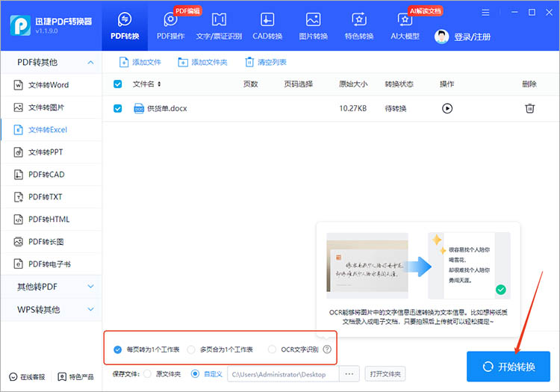The width and height of the screenshot is (560, 392).
Task: Click 打开文件夹 button
Action: point(385,374)
